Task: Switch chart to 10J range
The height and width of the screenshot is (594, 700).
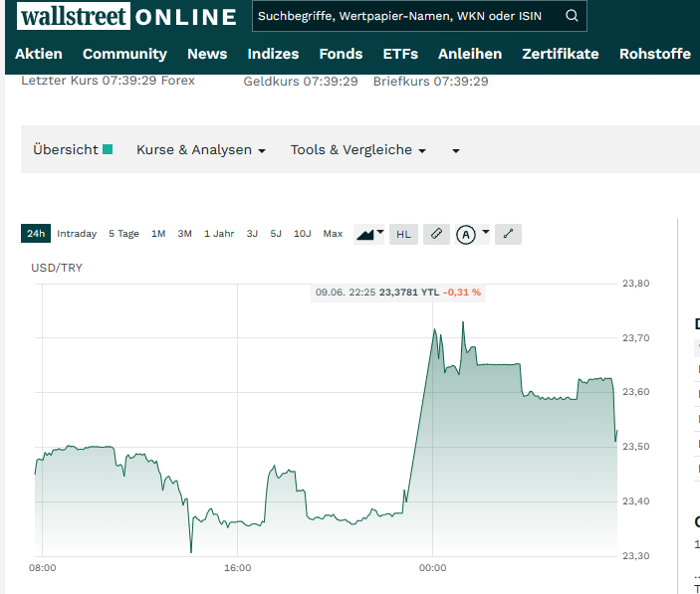Action: pos(303,234)
